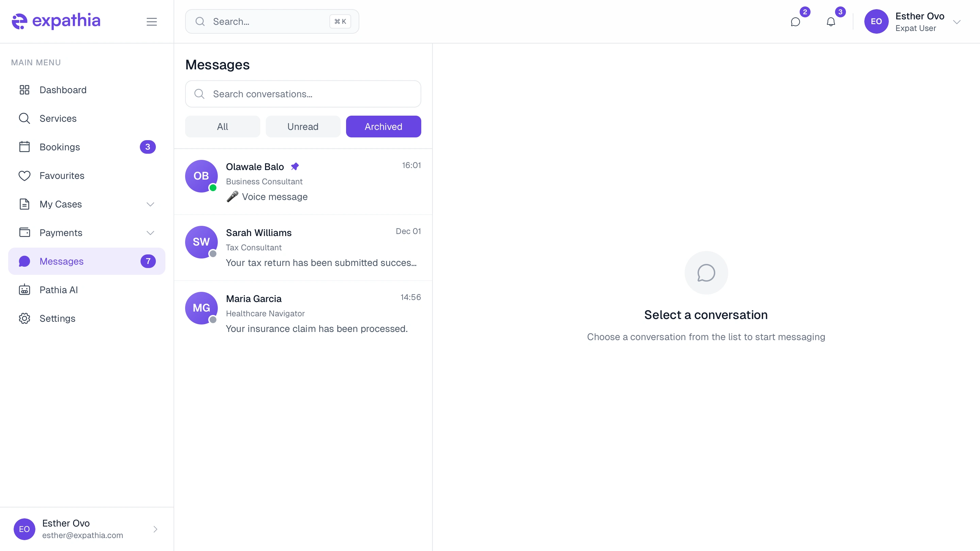Screen dimensions: 980x551
Task: Open the expathia logo home link
Action: [56, 21]
